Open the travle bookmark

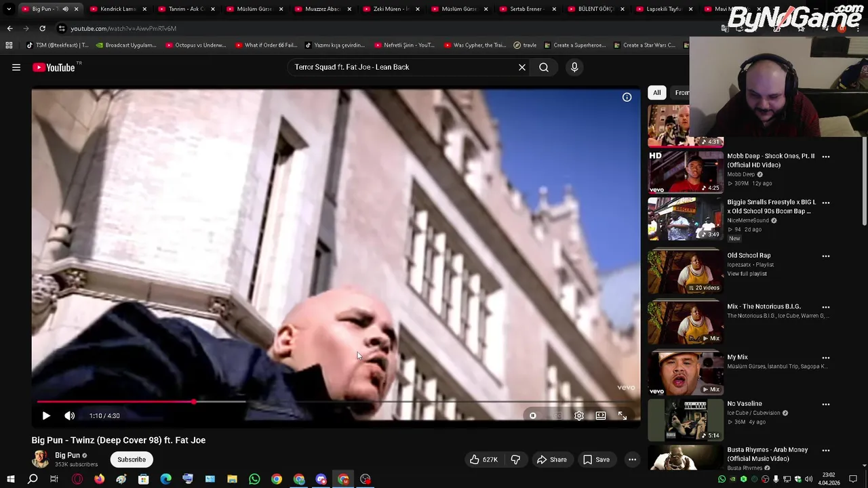(525, 45)
